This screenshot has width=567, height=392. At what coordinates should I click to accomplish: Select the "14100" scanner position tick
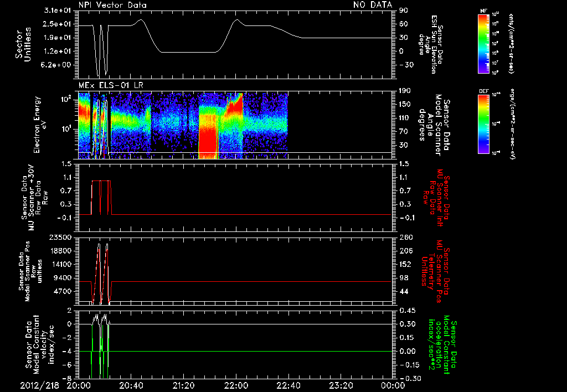coord(60,264)
